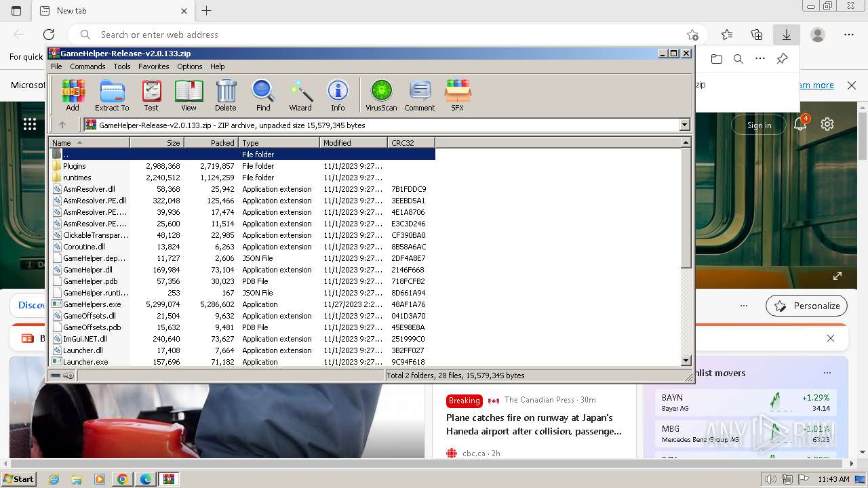Select the parent folder ".." row
Viewport: 868px width, 488px height.
click(241, 155)
